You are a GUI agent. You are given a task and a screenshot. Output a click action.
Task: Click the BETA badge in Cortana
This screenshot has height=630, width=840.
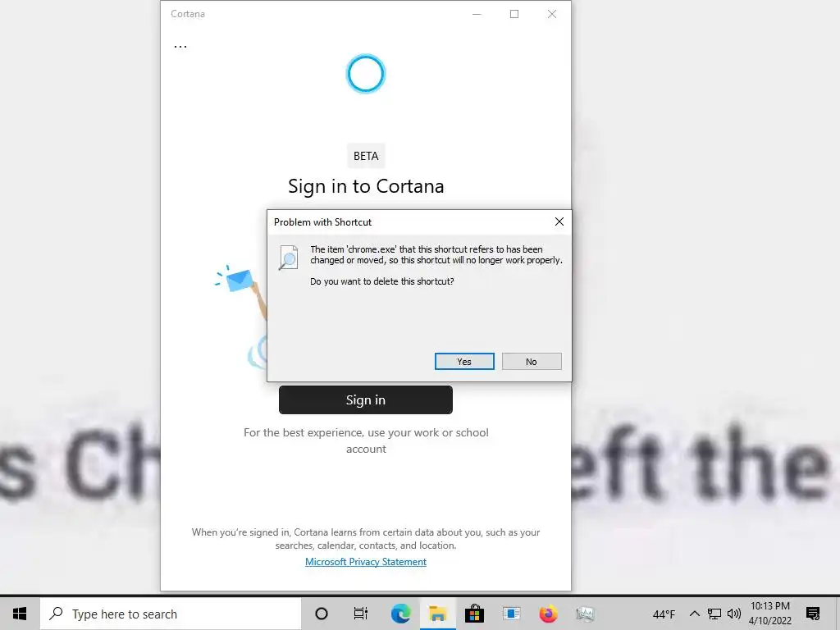pyautogui.click(x=366, y=156)
